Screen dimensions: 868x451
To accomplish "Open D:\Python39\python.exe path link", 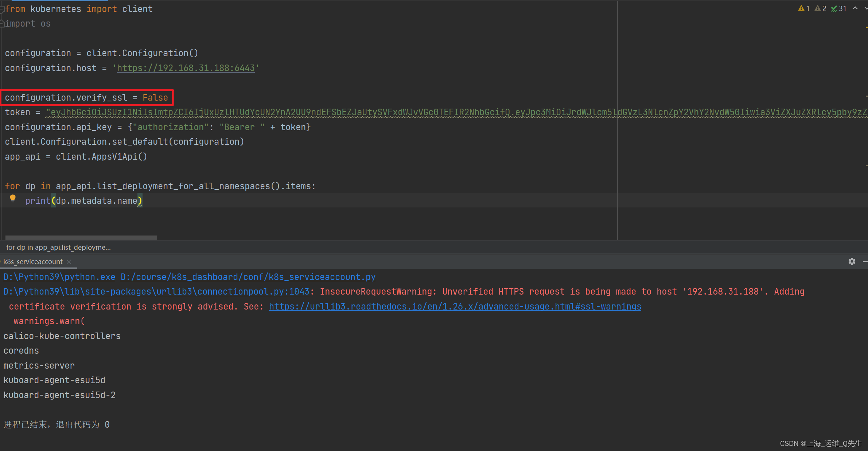I will click(x=59, y=277).
